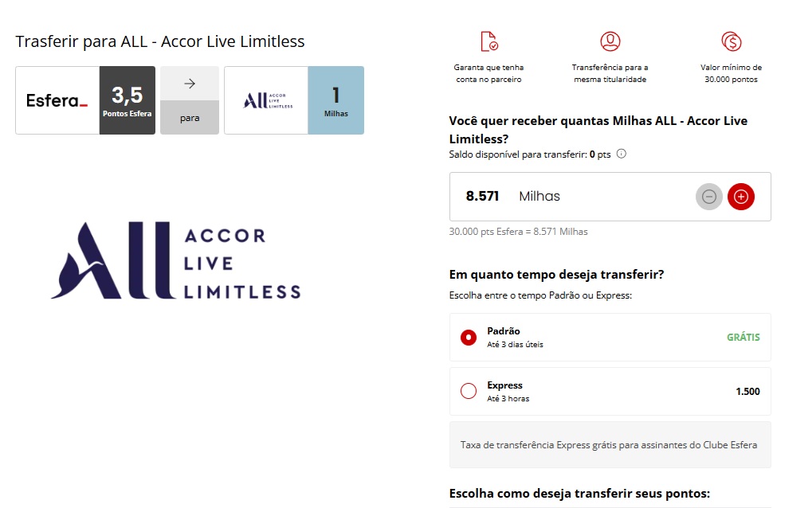Click the document checkmark partner account icon
Screen dimensions: 812x508
click(488, 41)
